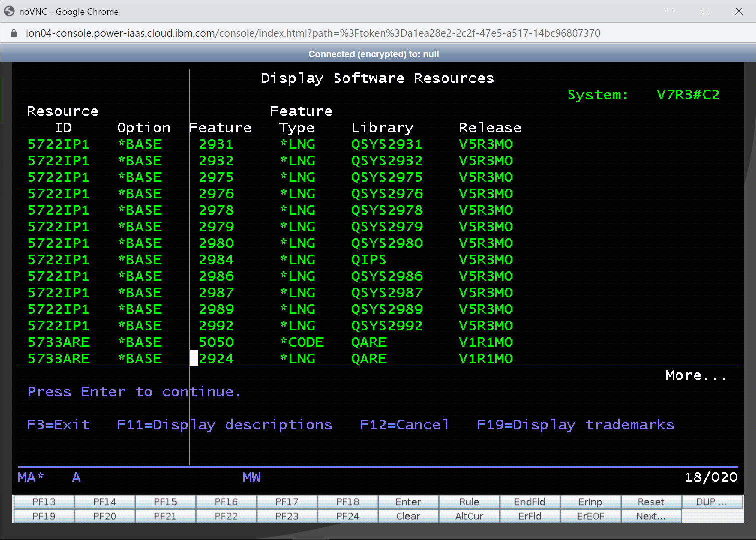756x540 pixels.
Task: Click the EndFld button
Action: pyautogui.click(x=530, y=502)
